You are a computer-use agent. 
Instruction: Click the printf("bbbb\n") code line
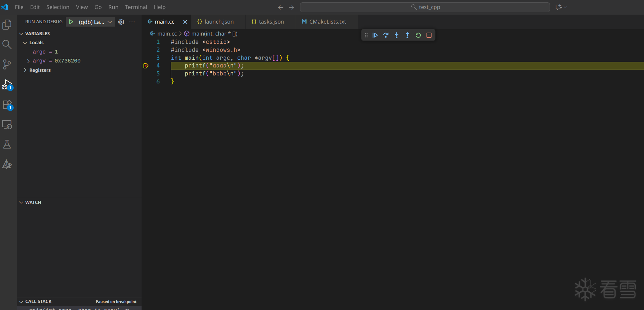coord(214,73)
